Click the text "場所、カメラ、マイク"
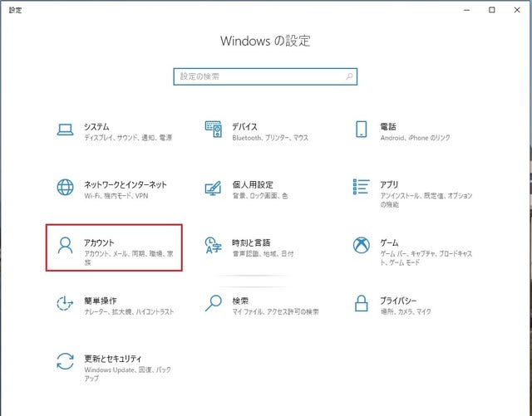The image size is (532, 416). [406, 312]
